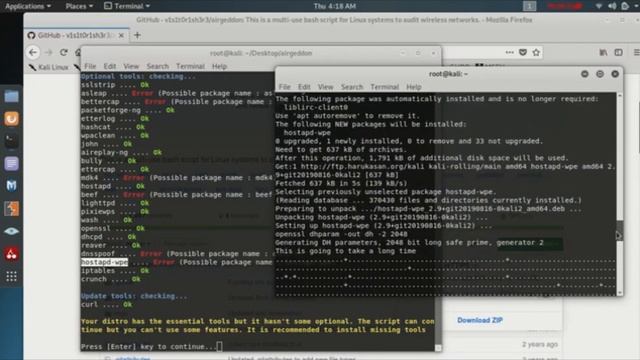Open the Files app in the dock
Screen dimensions: 640x360
[x=11, y=97]
